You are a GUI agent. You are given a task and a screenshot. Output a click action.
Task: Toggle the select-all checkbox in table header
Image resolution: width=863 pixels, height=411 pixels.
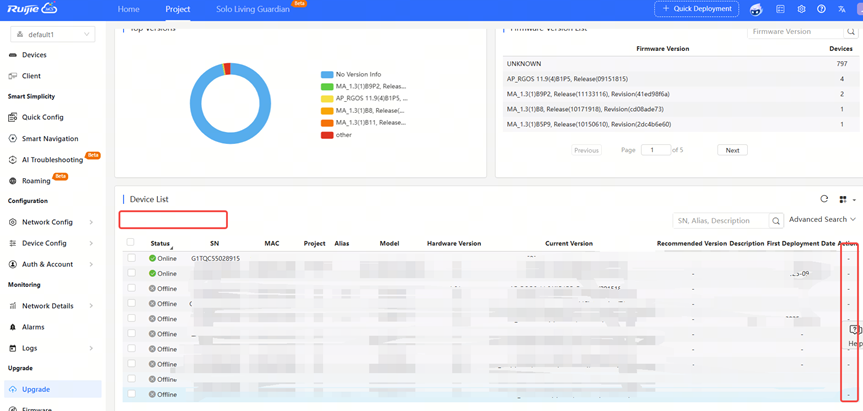[130, 242]
